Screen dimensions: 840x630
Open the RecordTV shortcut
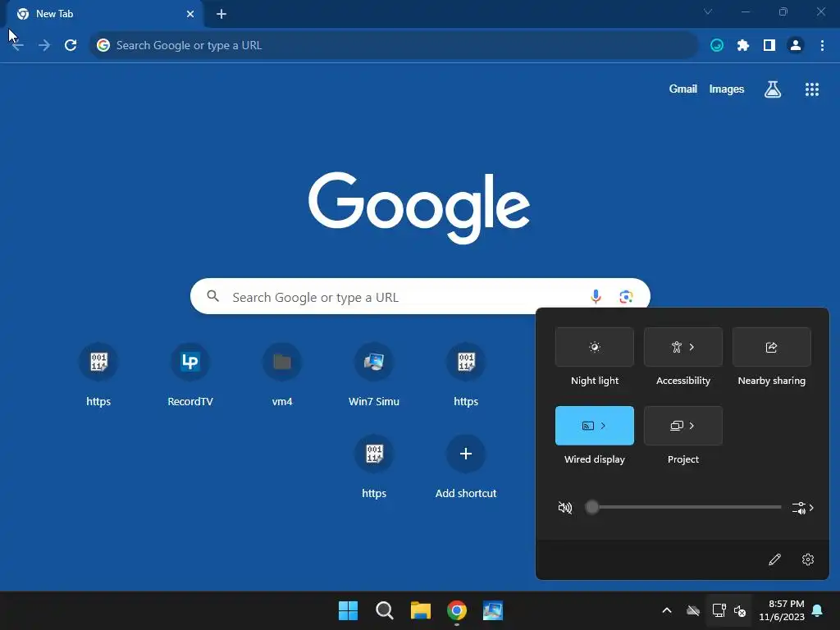click(190, 375)
